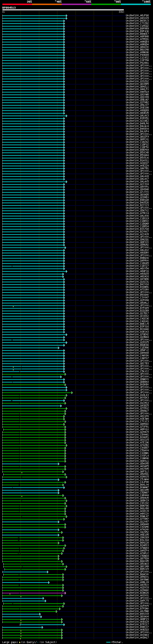Select label UniRef100_B9RC07
Screen dimensions: 153x644
137,627
